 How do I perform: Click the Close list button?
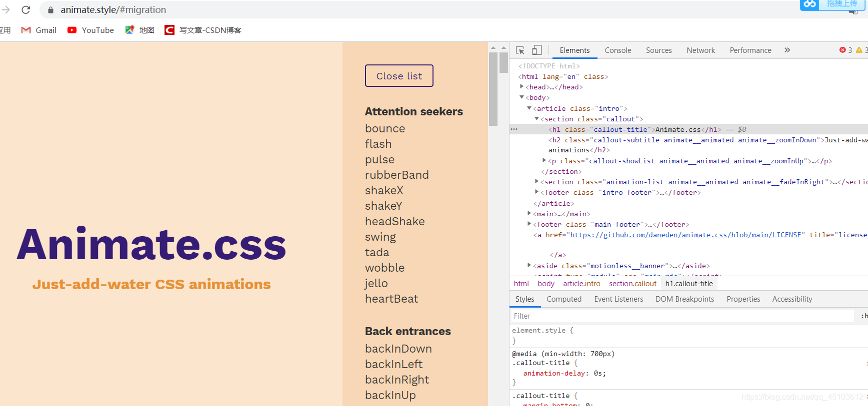tap(399, 76)
